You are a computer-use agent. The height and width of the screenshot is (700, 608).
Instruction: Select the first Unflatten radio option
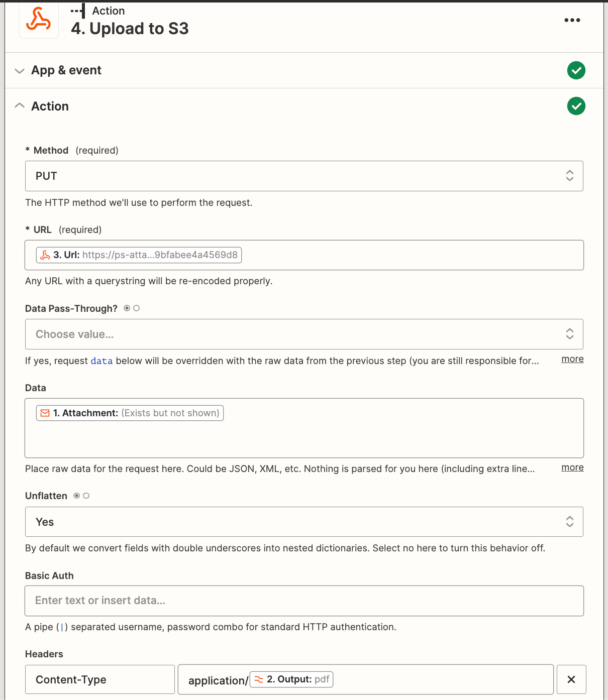tap(76, 496)
